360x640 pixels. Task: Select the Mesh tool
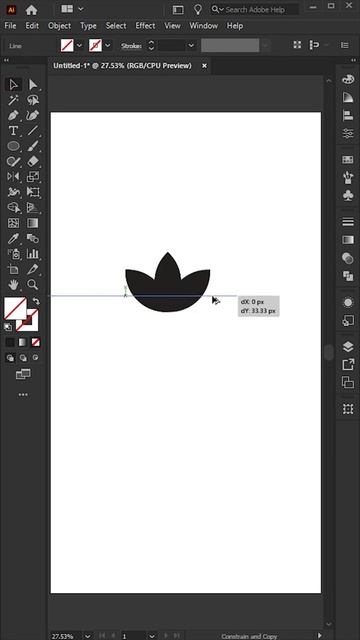pos(13,223)
